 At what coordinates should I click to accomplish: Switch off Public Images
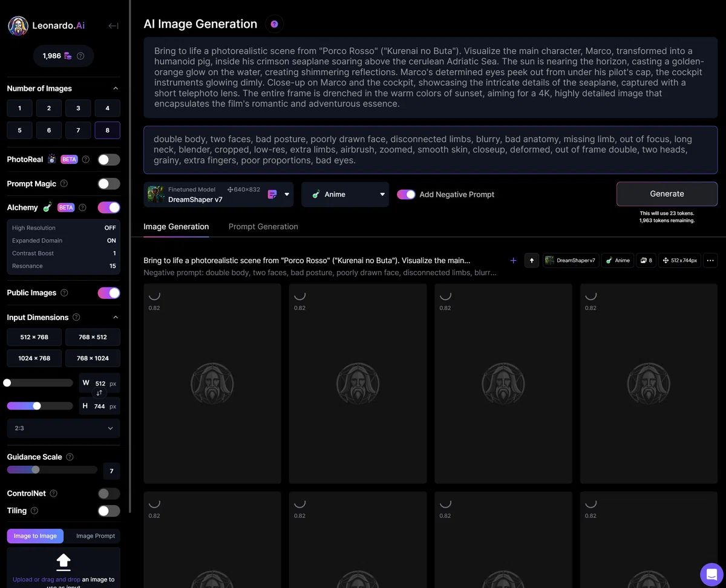pyautogui.click(x=109, y=293)
